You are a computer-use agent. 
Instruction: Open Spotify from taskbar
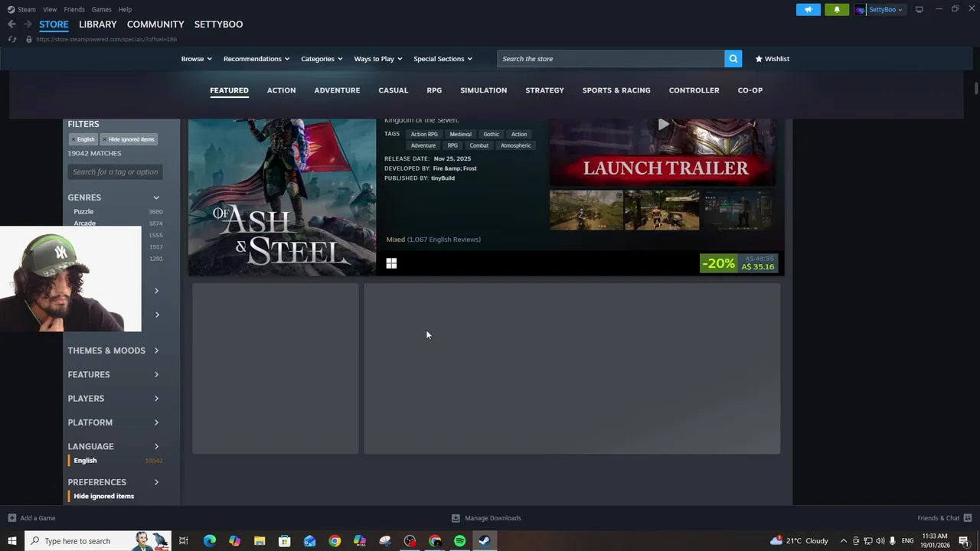click(459, 541)
